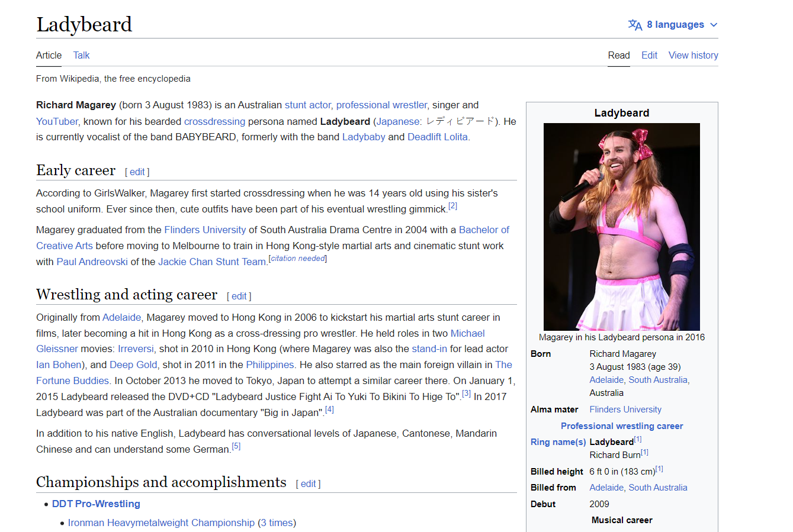Image resolution: width=793 pixels, height=532 pixels.
Task: Click reference 1 beside Richard Burn
Action: click(x=644, y=452)
